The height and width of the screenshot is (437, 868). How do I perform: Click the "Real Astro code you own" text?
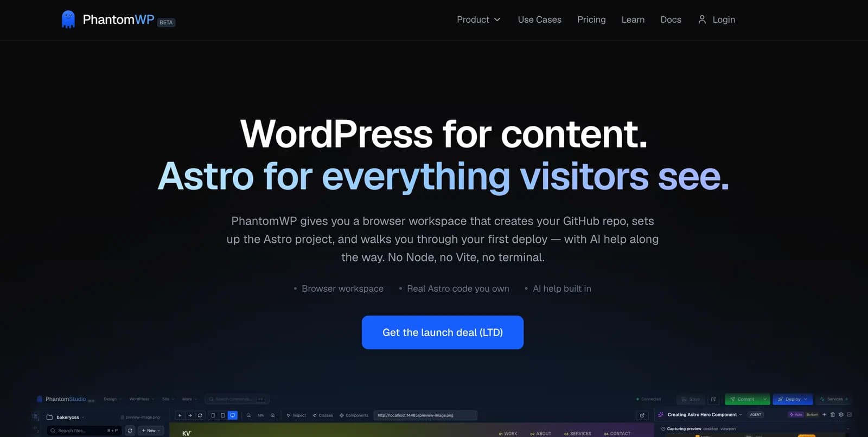pos(458,288)
